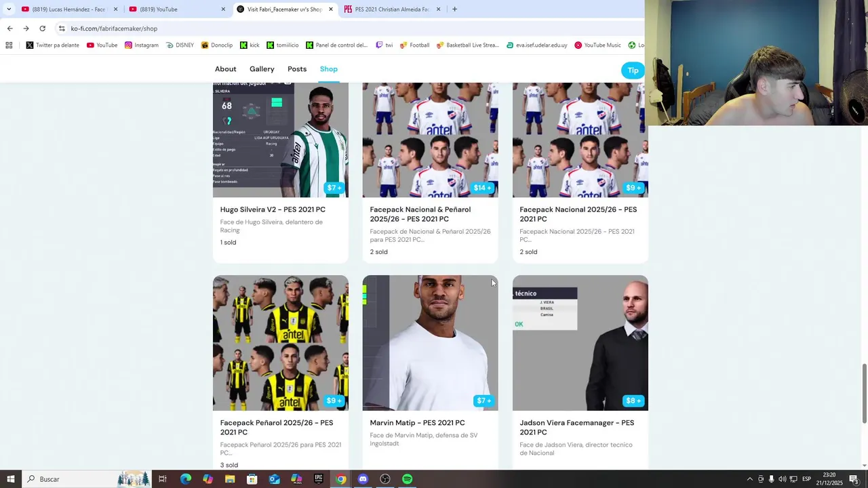Click the page vertical scrollbar thumb

tap(864, 393)
